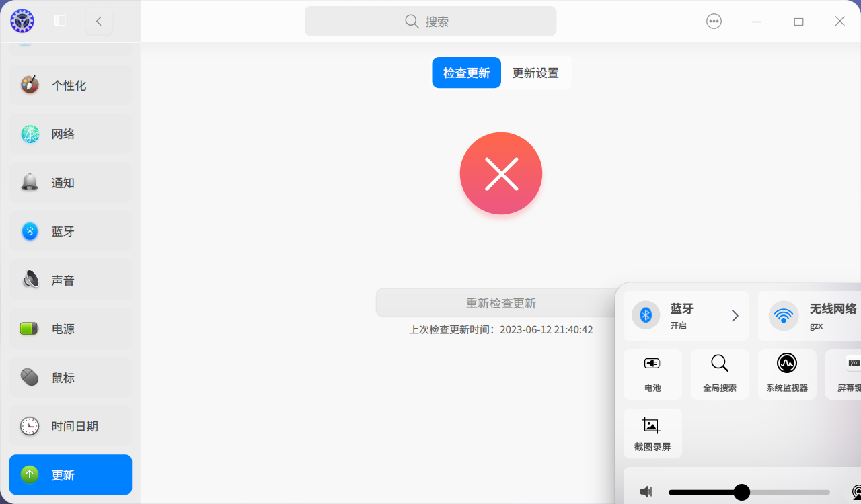861x504 pixels.
Task: Toggle wireless network icon in quick panel
Action: (784, 315)
